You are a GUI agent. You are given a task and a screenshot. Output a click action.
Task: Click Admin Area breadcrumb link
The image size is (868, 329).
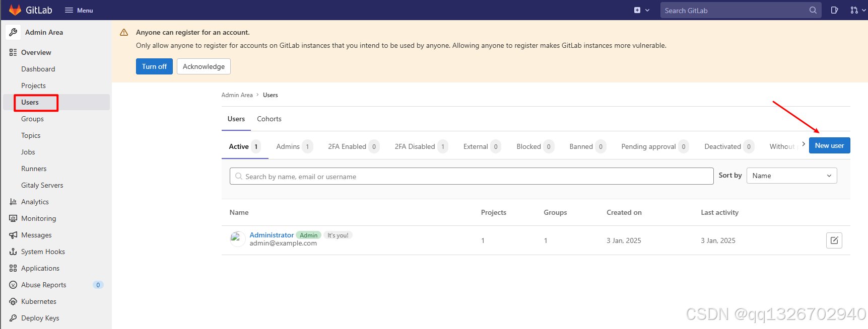237,95
